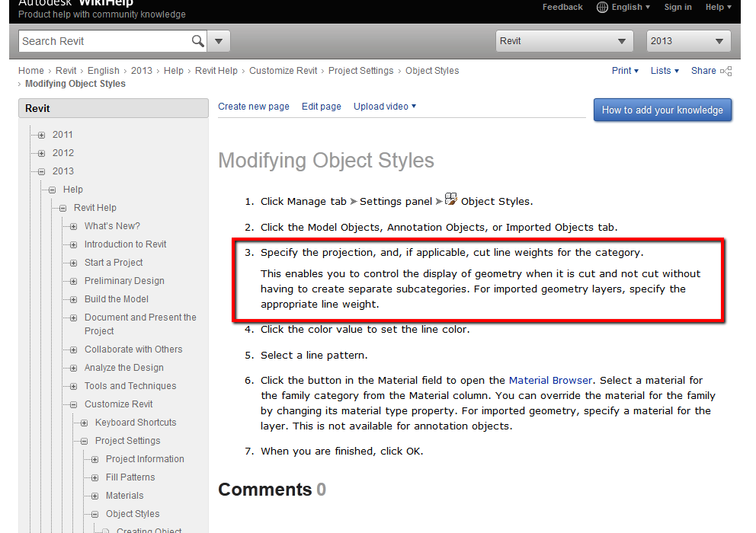The width and height of the screenshot is (756, 533).
Task: Collapse the Customize Revit node
Action: 73,405
